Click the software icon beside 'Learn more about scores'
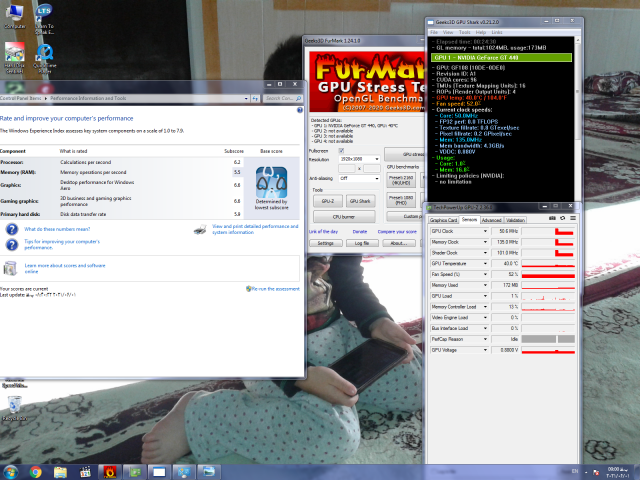Screen dimensions: 640x480 tap(11, 267)
